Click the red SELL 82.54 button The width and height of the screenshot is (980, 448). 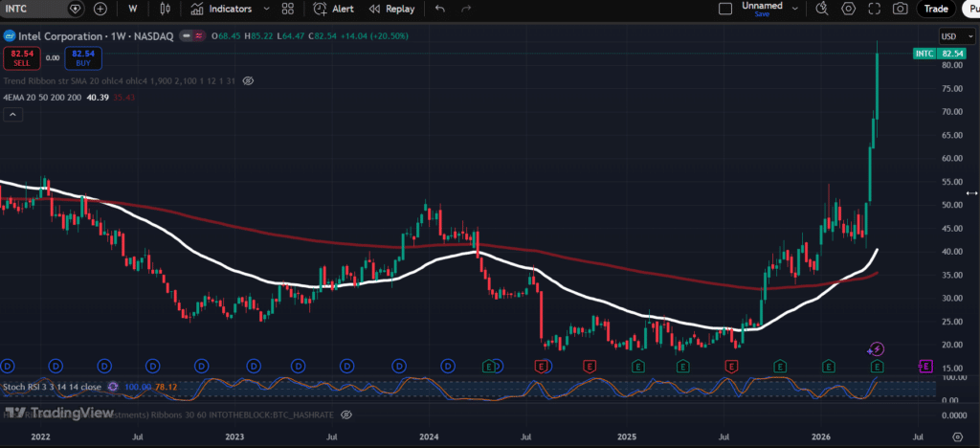(20, 58)
